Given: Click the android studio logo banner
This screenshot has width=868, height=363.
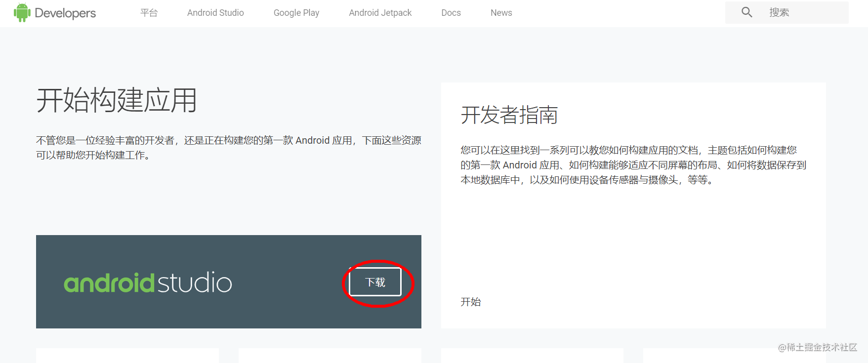Looking at the screenshot, I should click(x=148, y=282).
